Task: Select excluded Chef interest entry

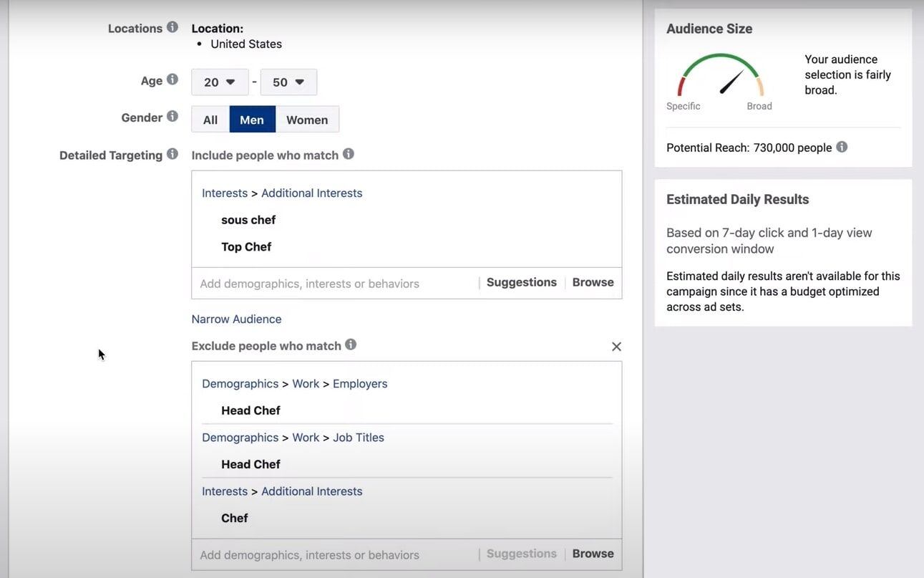Action: pyautogui.click(x=235, y=518)
